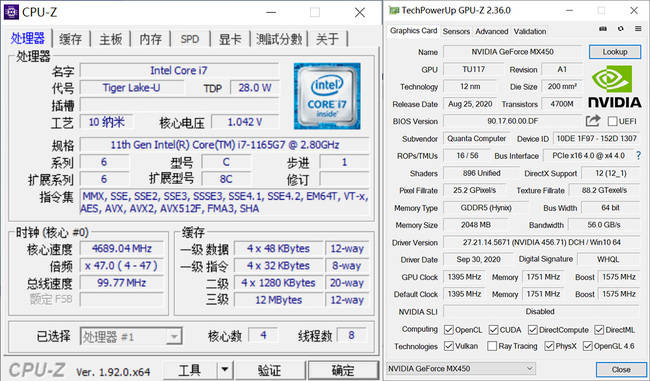Switch to the 内存 tab

coord(150,39)
